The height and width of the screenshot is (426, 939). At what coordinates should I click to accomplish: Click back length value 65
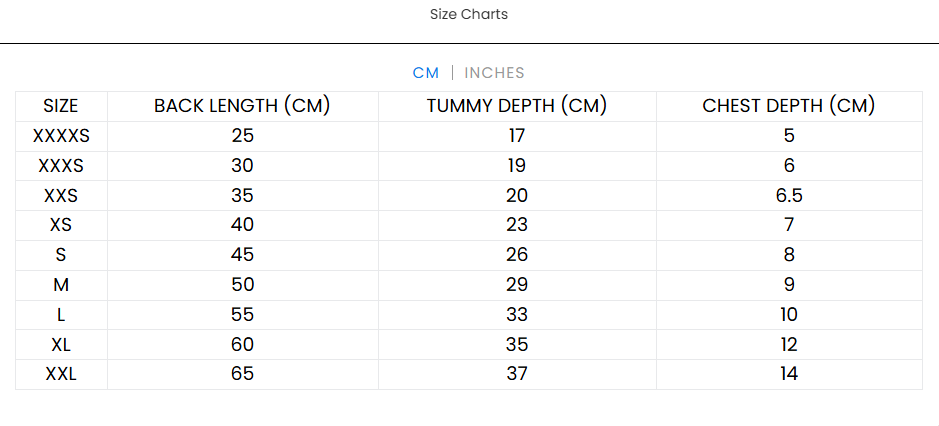(x=242, y=375)
